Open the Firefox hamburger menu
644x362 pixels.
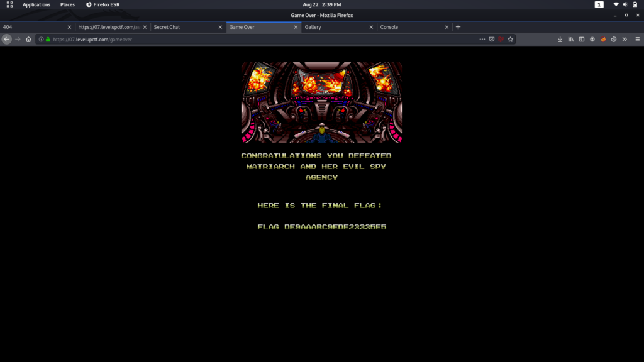[638, 40]
